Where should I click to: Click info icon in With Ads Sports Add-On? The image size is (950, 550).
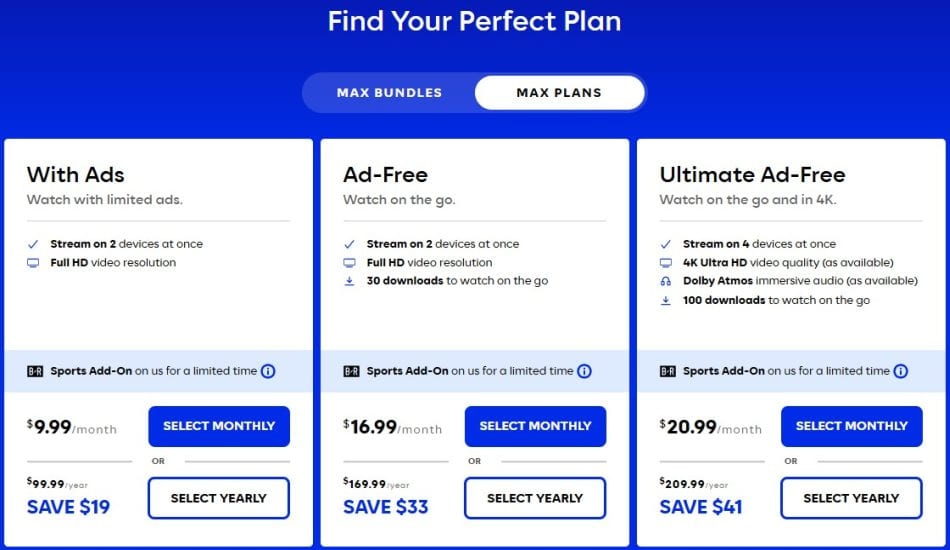268,371
